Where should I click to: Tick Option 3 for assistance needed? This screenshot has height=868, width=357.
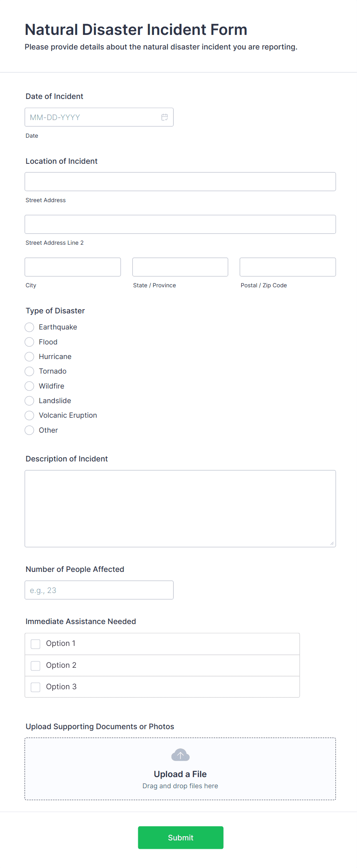coord(35,687)
